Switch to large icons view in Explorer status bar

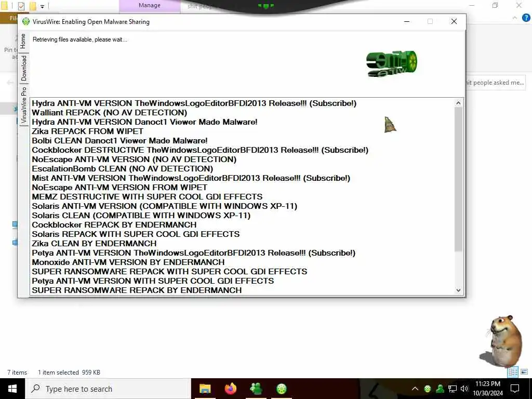tap(524, 372)
